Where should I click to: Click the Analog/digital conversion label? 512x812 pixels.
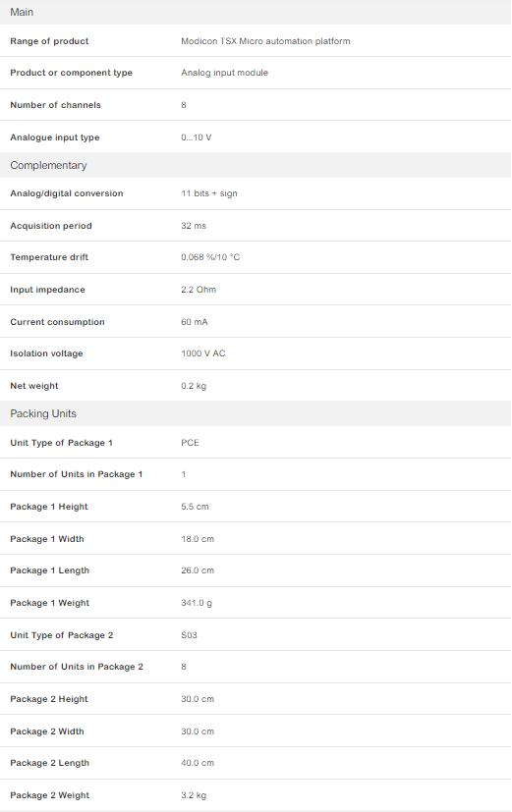click(x=66, y=193)
